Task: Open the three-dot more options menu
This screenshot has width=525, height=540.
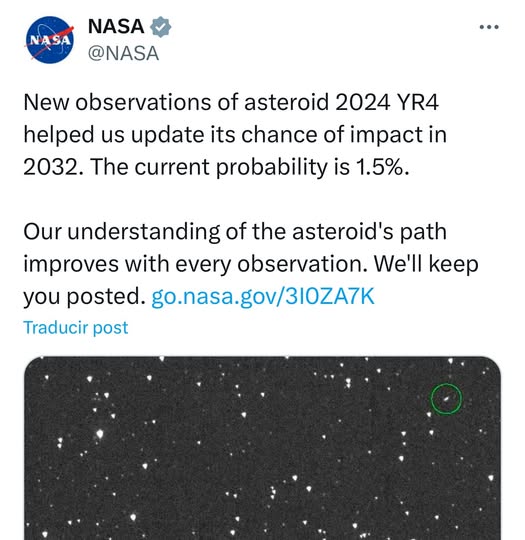Action: click(489, 27)
